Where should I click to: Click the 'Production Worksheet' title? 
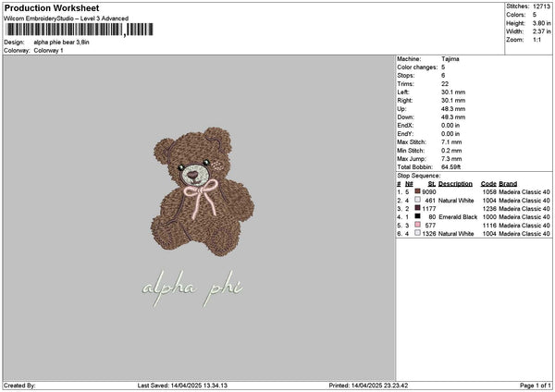(x=52, y=7)
